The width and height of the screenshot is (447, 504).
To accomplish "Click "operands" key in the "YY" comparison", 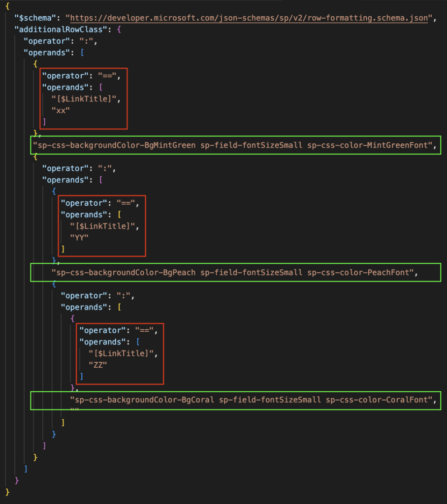I will 84,215.
